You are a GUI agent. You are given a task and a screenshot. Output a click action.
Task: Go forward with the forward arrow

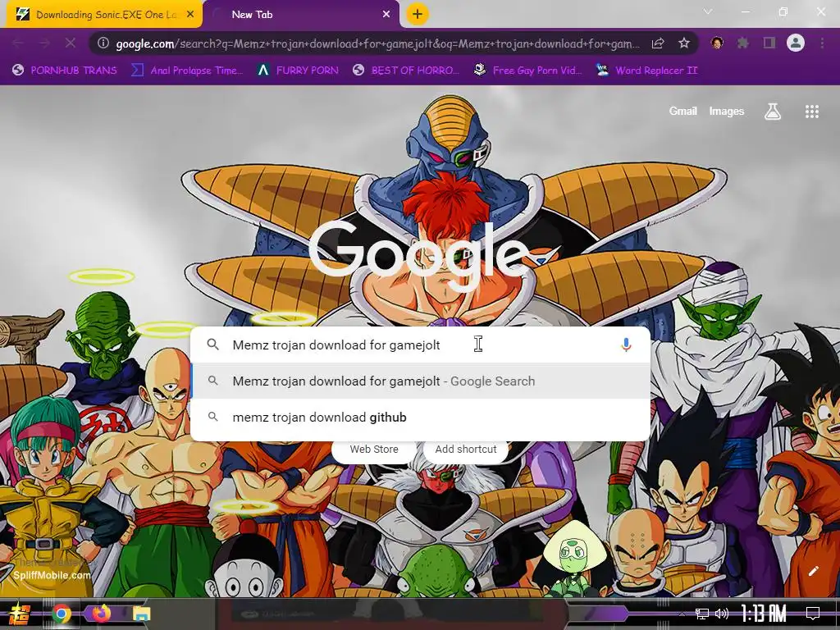[44, 43]
